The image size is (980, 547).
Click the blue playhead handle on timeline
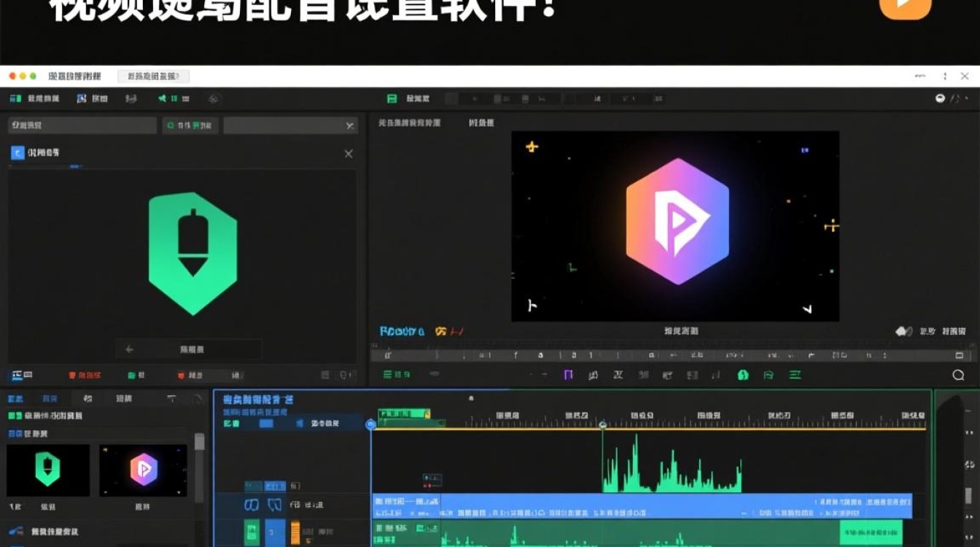click(x=371, y=424)
